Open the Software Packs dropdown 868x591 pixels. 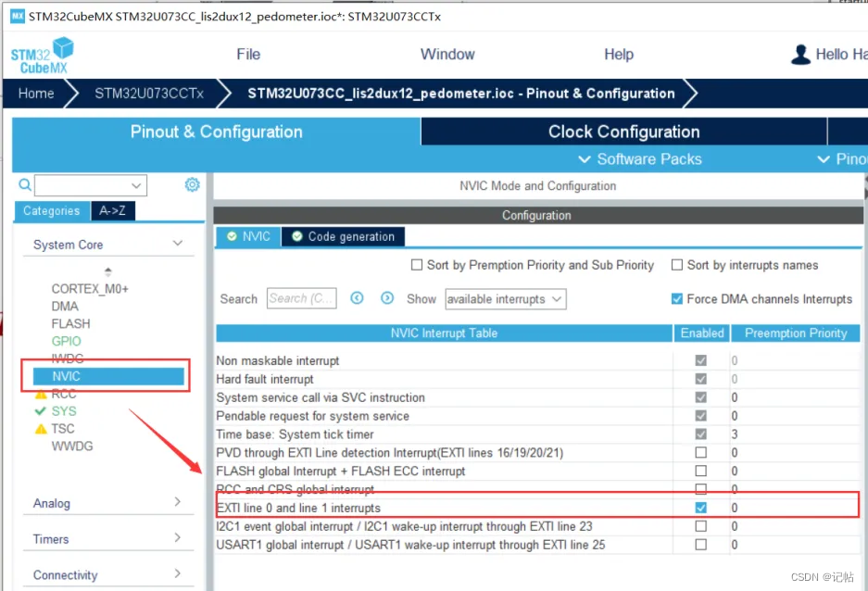(x=640, y=159)
